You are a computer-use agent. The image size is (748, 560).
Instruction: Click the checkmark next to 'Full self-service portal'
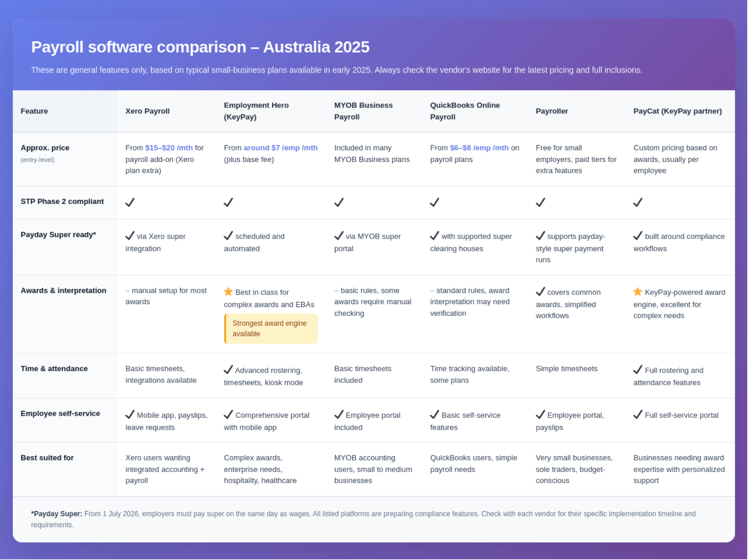[637, 415]
